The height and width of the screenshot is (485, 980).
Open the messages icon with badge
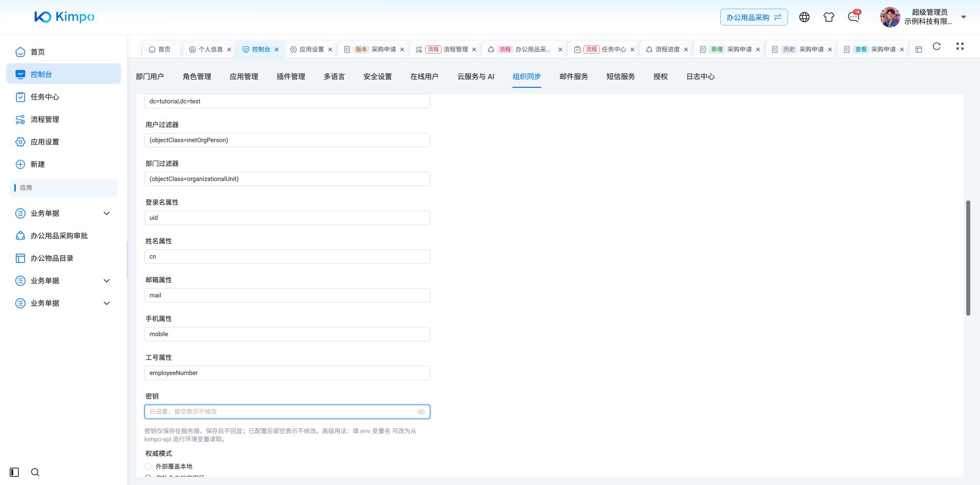click(853, 17)
